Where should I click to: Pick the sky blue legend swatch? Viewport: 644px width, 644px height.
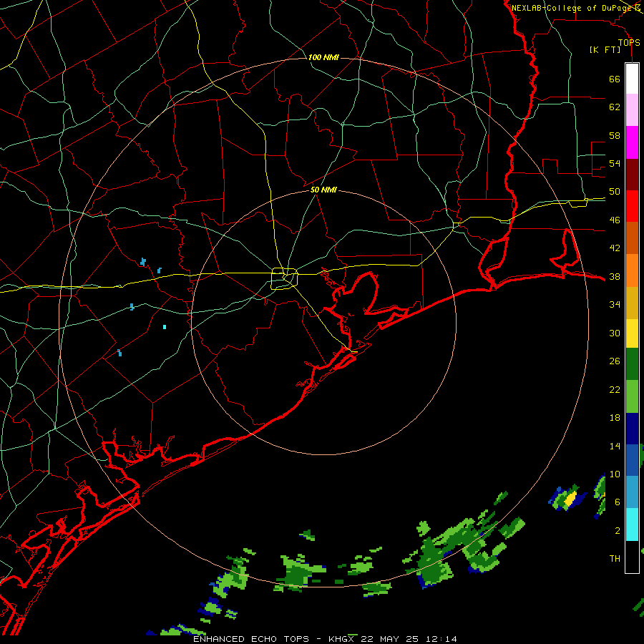[632, 492]
